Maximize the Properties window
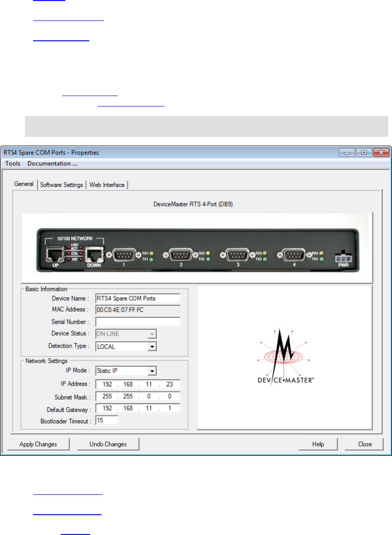The width and height of the screenshot is (392, 535). pyautogui.click(x=364, y=153)
